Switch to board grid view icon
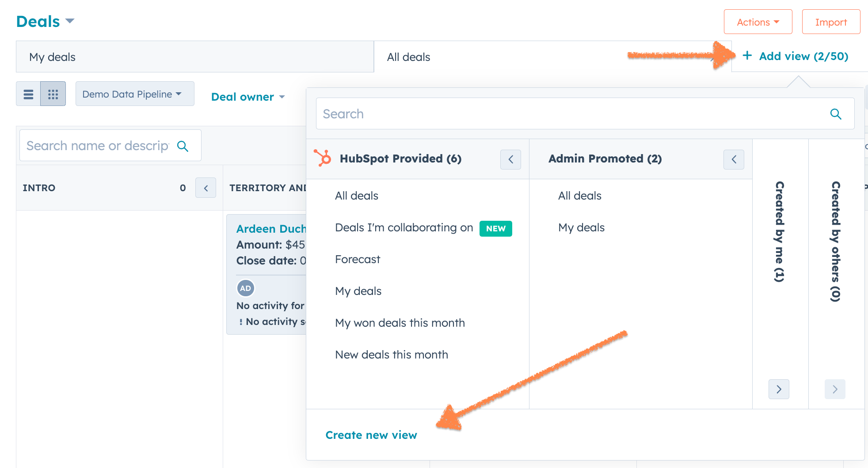The image size is (868, 468). pos(53,94)
